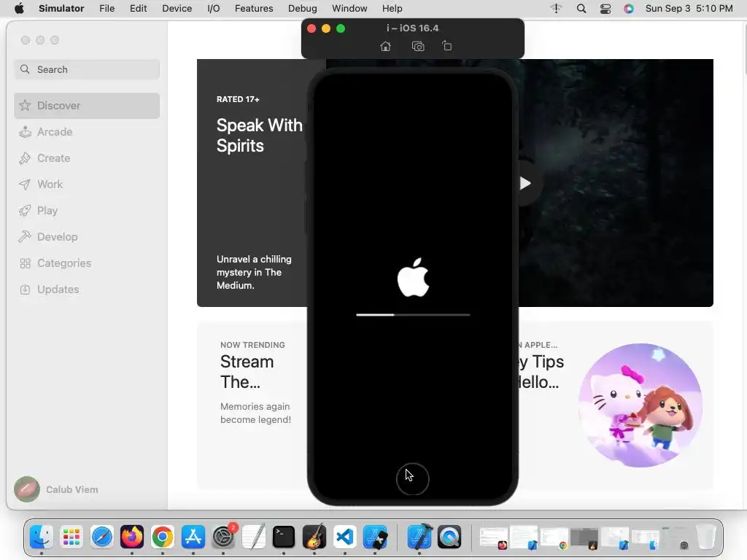
Task: Open Arcade in App Store sidebar
Action: coord(87,132)
